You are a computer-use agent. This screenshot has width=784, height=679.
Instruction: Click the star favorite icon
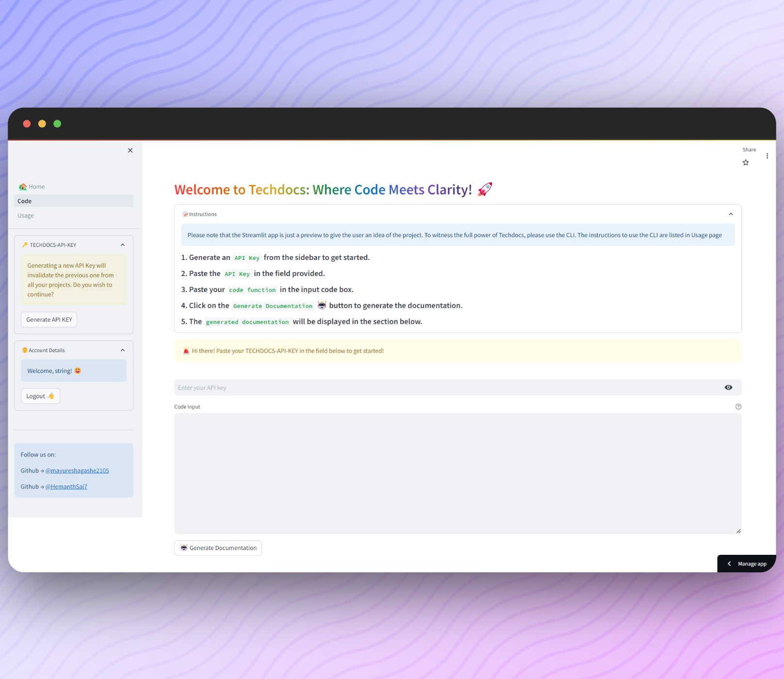pos(746,162)
